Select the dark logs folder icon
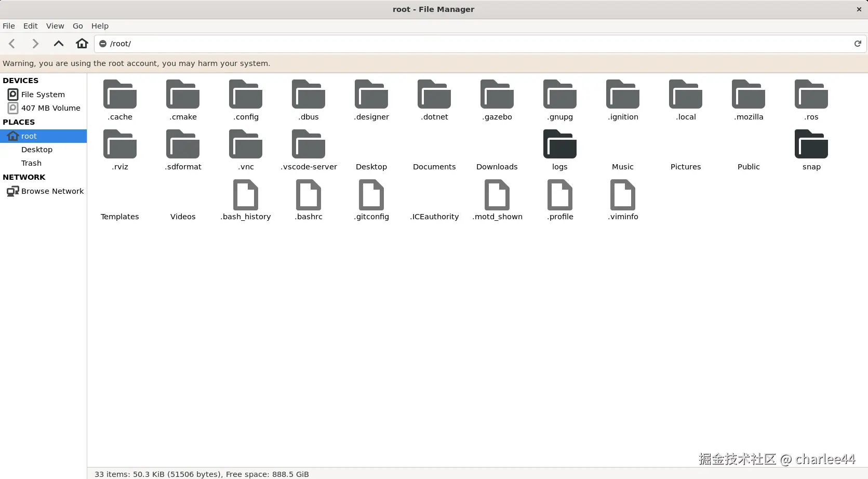The width and height of the screenshot is (868, 479). (x=560, y=144)
